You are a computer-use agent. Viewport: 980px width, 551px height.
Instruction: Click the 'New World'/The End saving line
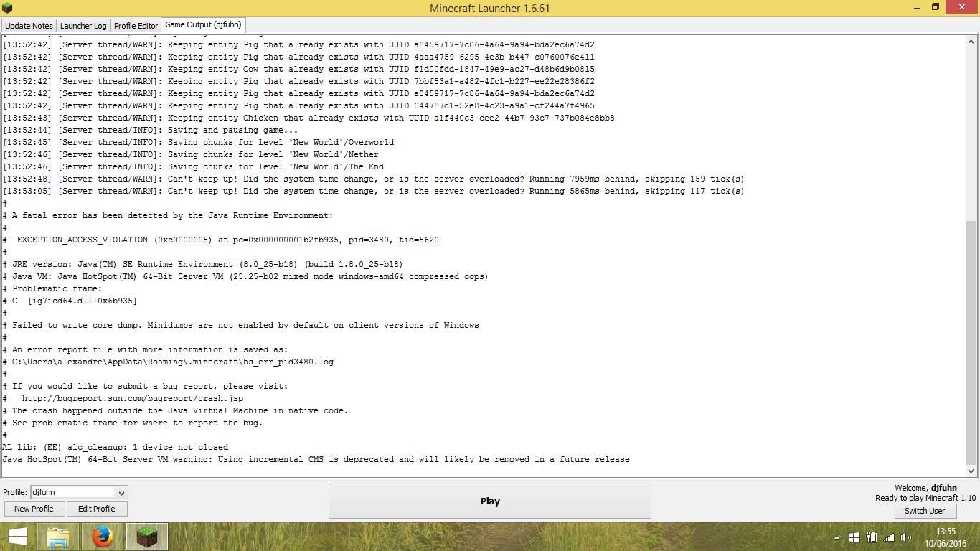pyautogui.click(x=193, y=166)
